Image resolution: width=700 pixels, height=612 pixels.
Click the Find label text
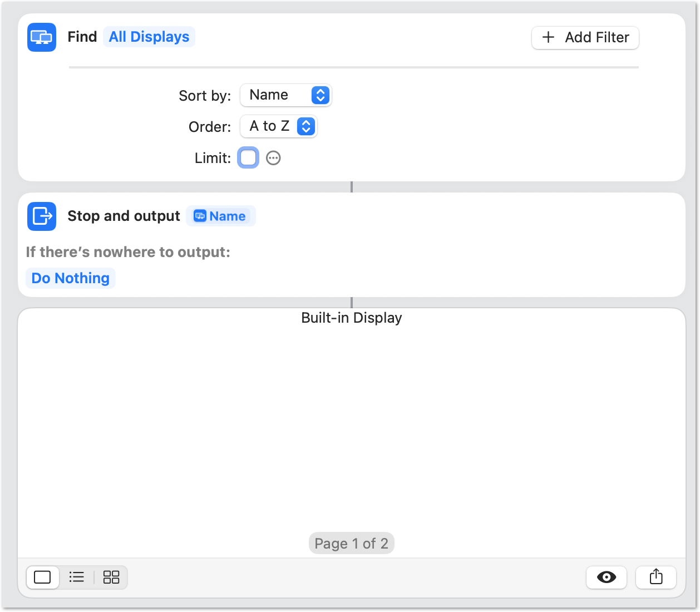(x=82, y=37)
